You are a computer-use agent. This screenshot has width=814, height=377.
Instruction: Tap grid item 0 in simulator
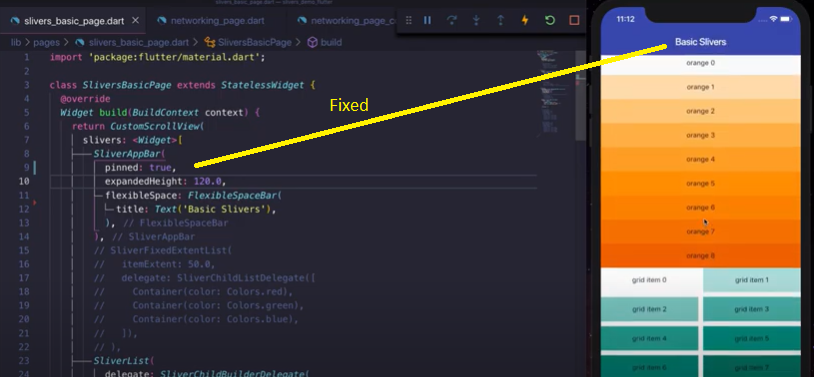click(649, 280)
